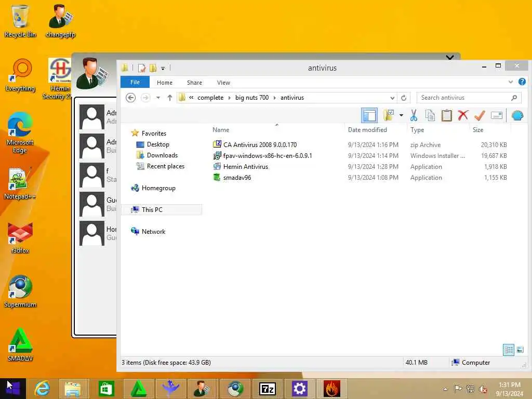The image size is (532, 399).
Task: Open Notepad++ desktop shortcut
Action: coord(20,183)
